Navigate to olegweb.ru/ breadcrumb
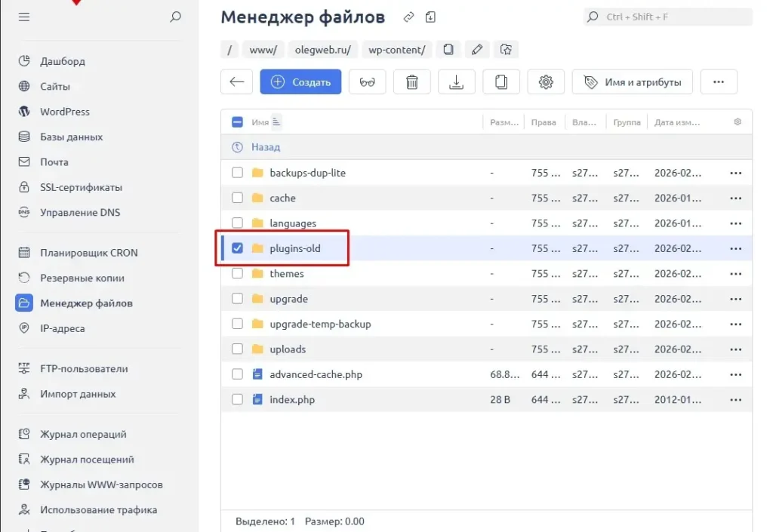This screenshot has width=773, height=532. pos(323,49)
